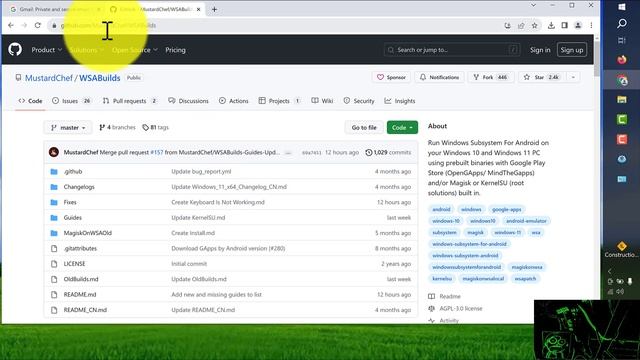
Task: Open the .gitattributes file
Action: point(80,249)
